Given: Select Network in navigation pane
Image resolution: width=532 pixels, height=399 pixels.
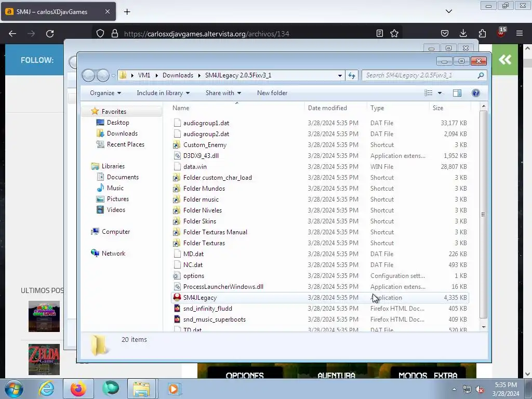Looking at the screenshot, I should click(113, 253).
